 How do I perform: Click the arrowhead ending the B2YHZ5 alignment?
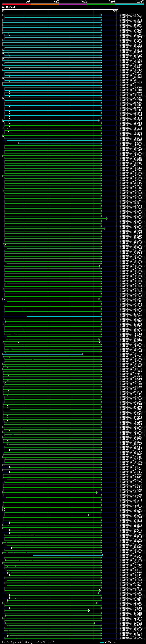point(94,623)
